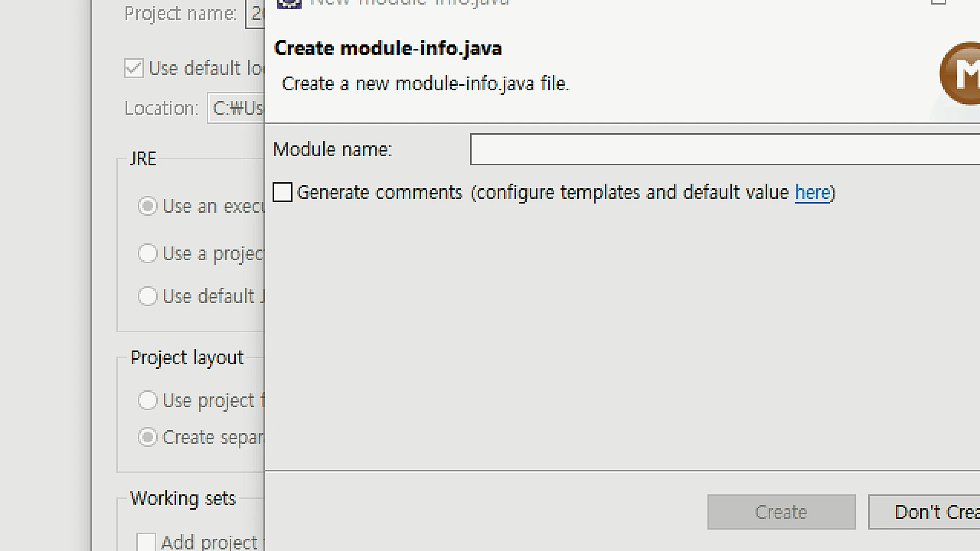
Task: Pick the Use default JRE radio option
Action: (x=148, y=296)
